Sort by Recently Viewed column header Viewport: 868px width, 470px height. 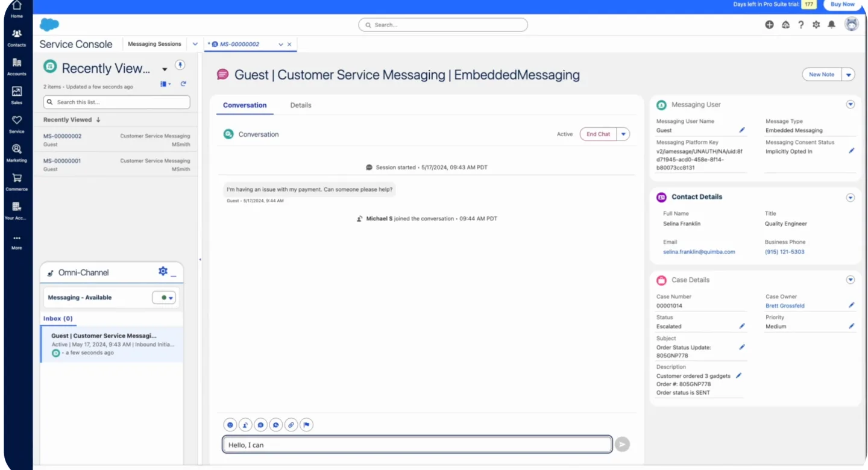point(72,120)
